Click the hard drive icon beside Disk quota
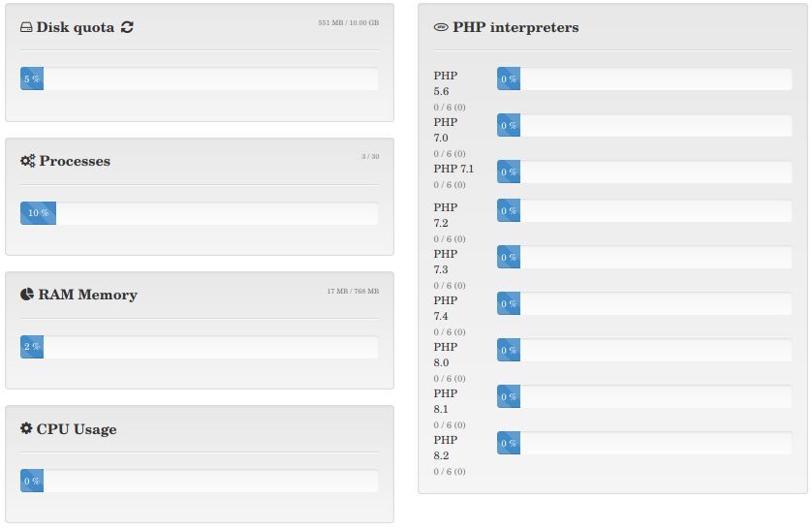Screen dimensions: 812x530 [26, 28]
